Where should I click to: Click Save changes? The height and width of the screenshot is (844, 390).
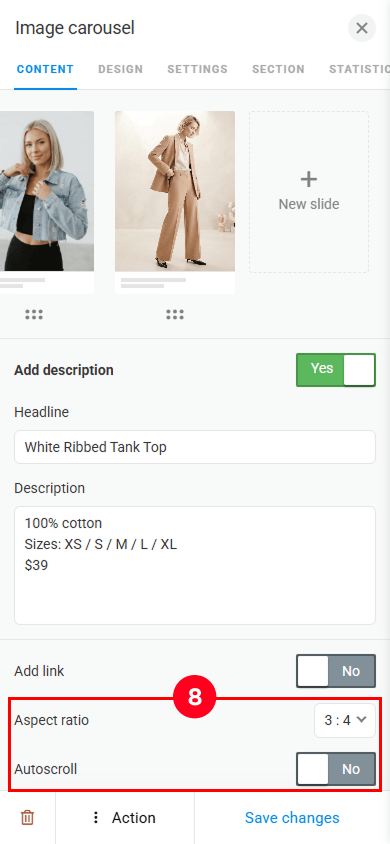point(292,818)
